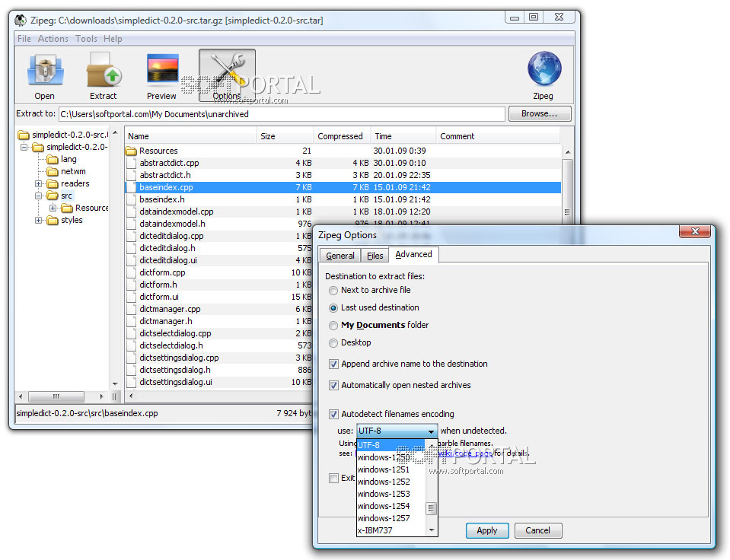Image resolution: width=730 pixels, height=560 pixels.
Task: Switch to the Advanced options tab
Action: click(413, 255)
